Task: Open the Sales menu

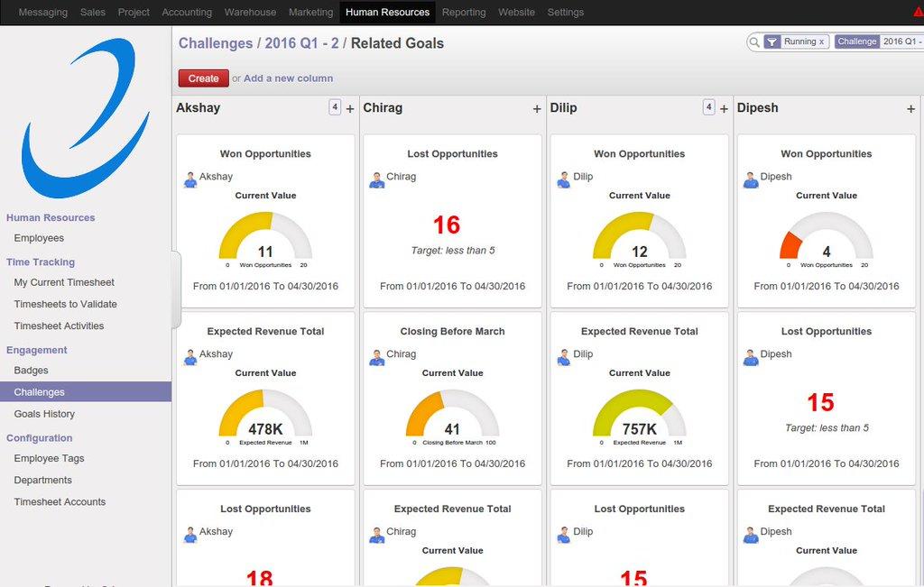Action: 93,12
